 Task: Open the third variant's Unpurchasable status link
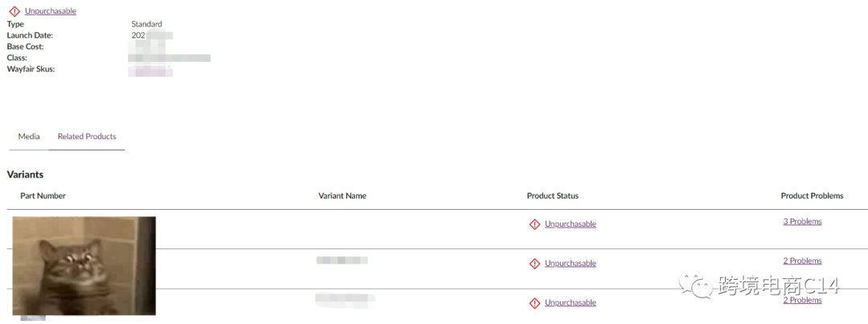pyautogui.click(x=570, y=303)
